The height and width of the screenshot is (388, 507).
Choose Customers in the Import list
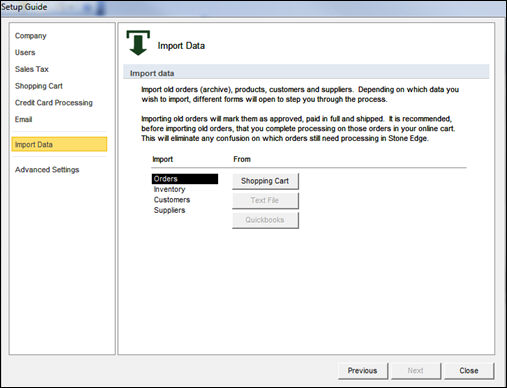coord(172,200)
